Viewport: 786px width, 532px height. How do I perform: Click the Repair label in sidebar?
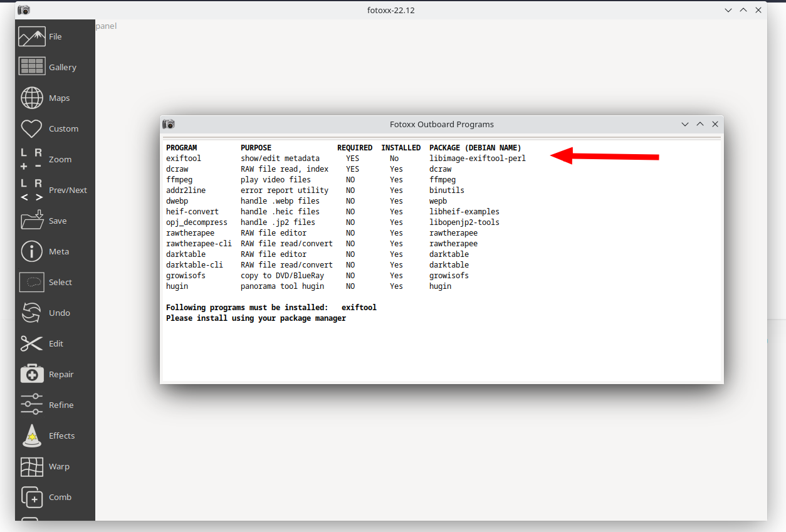pos(61,374)
